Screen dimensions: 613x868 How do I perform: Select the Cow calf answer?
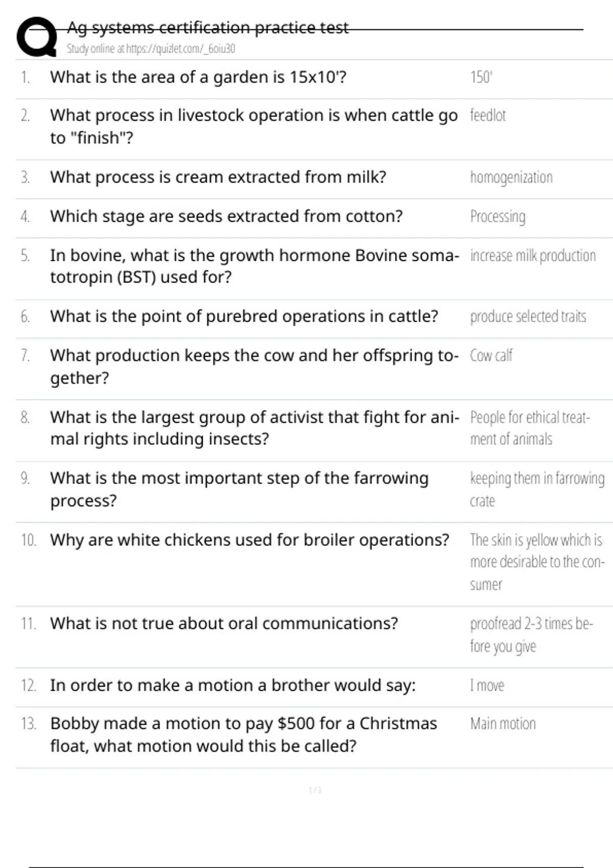[491, 355]
